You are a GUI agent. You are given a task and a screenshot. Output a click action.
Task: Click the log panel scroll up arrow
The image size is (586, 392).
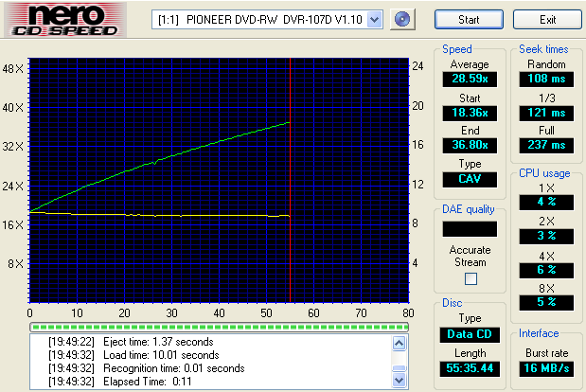click(x=400, y=341)
